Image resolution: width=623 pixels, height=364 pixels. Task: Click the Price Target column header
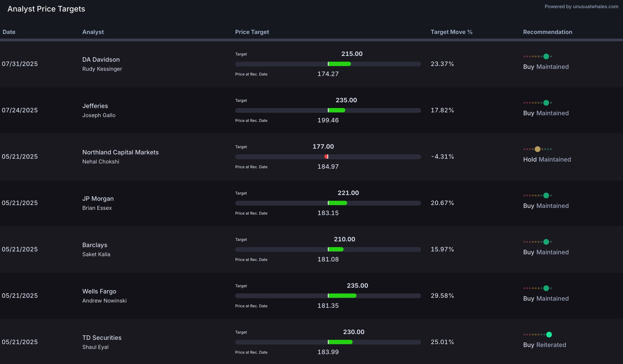[x=252, y=32]
